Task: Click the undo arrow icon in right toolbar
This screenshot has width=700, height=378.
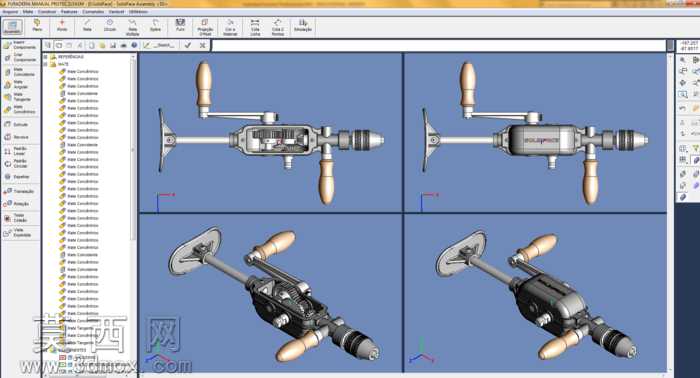Action: tap(683, 108)
